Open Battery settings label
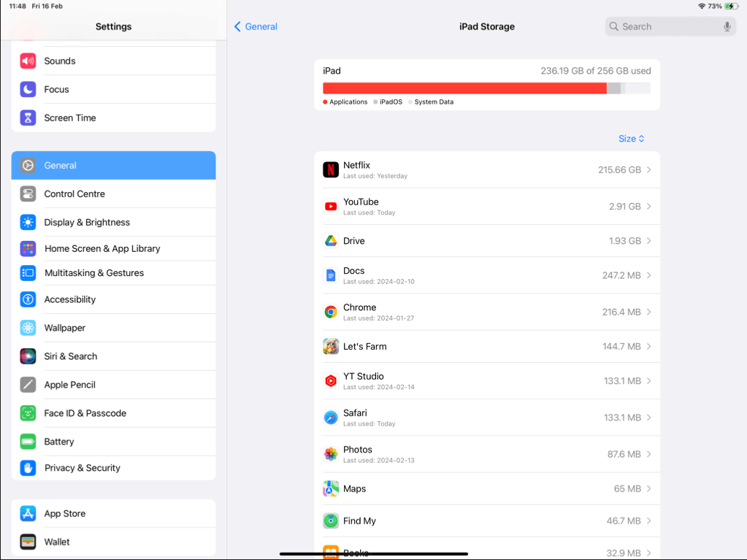The image size is (747, 560). pos(59,442)
